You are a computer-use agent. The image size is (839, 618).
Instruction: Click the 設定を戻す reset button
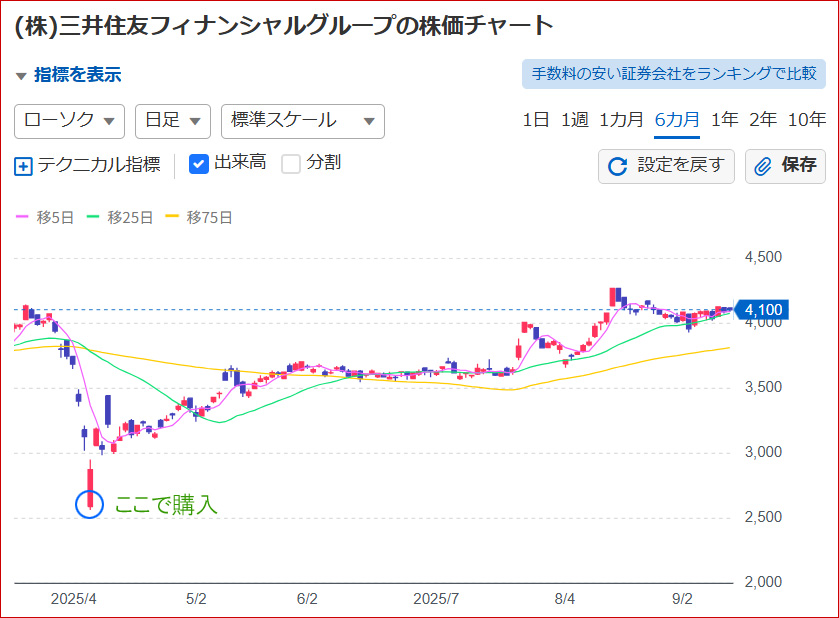click(666, 166)
